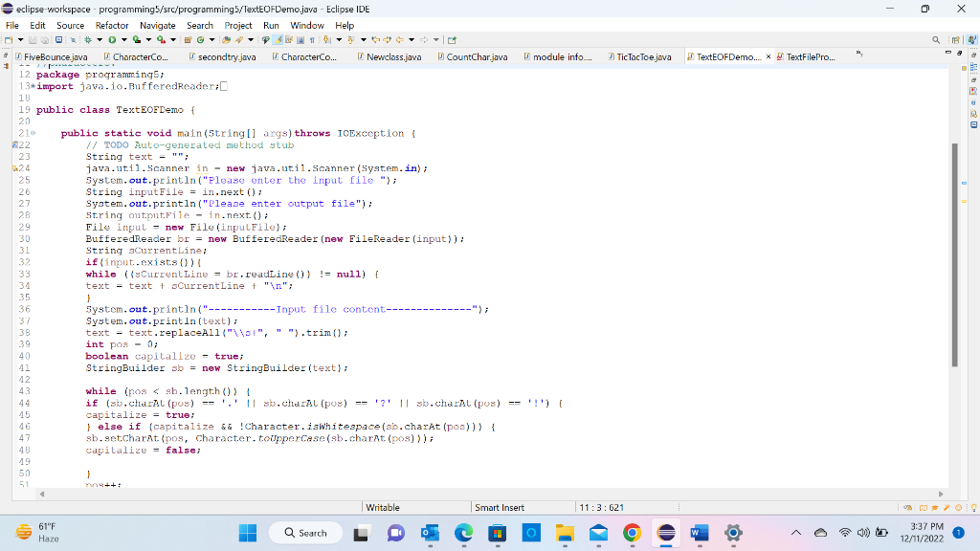Open the New wizard dropdown arrow
Screen dimensions: 980x551
21,40
